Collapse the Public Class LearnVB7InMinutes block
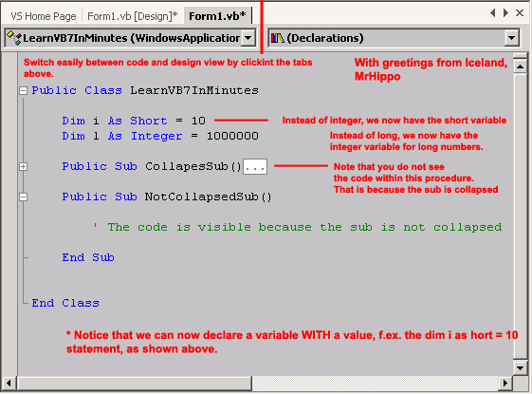532x394 pixels. (24, 91)
